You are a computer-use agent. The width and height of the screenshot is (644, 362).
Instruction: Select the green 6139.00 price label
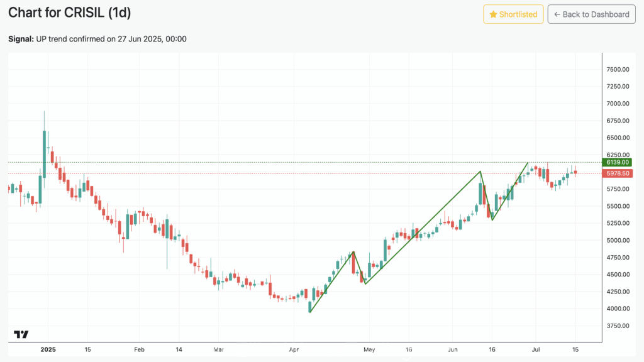(618, 163)
